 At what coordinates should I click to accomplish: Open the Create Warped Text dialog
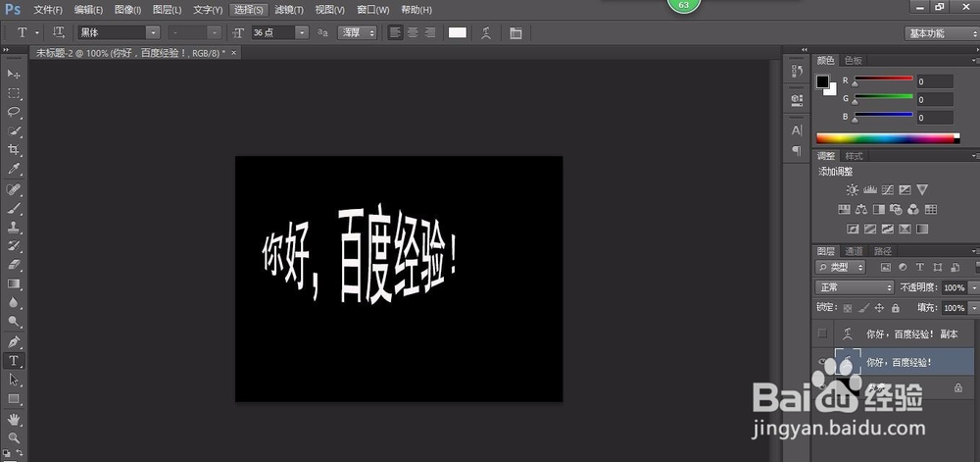486,33
